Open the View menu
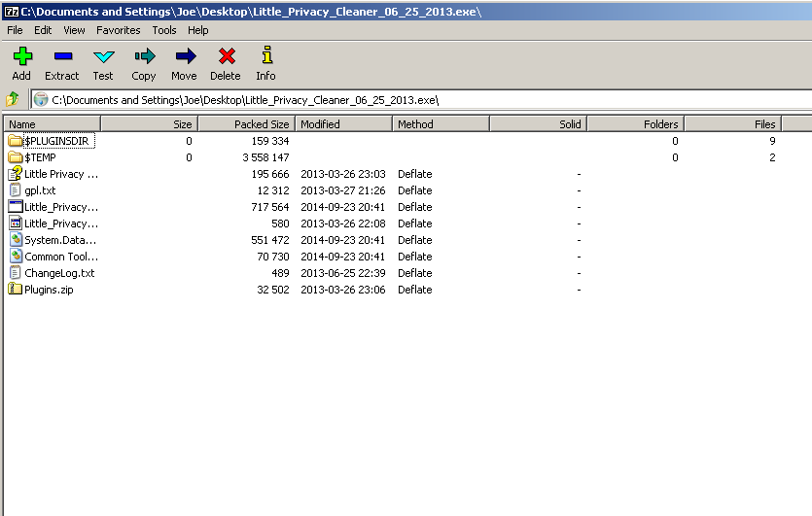 74,30
